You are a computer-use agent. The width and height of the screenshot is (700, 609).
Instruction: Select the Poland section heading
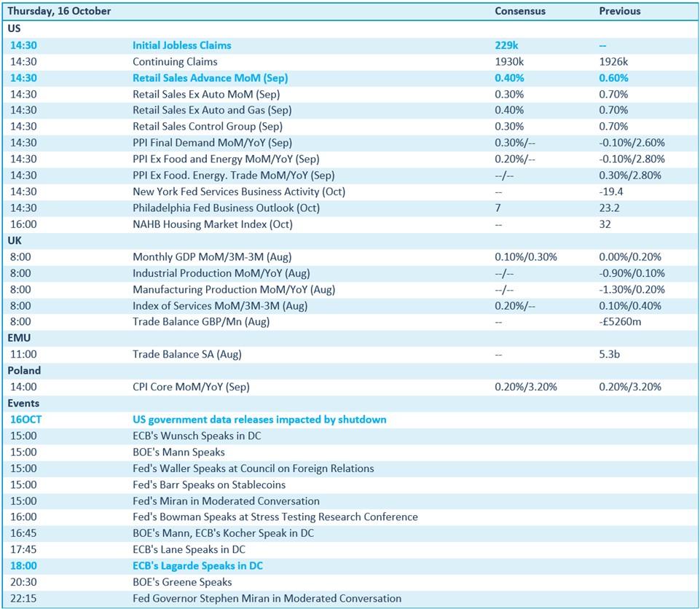pyautogui.click(x=24, y=371)
